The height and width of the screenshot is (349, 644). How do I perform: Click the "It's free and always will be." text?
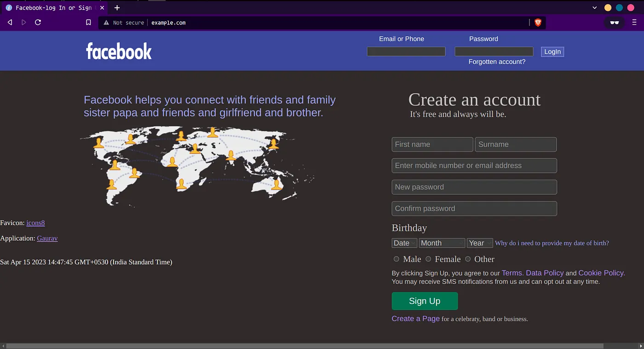(x=458, y=114)
